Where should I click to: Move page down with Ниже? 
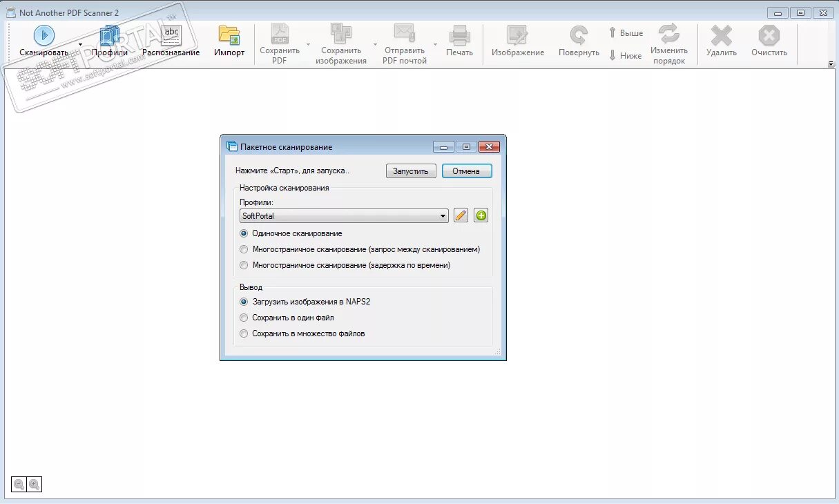click(626, 55)
